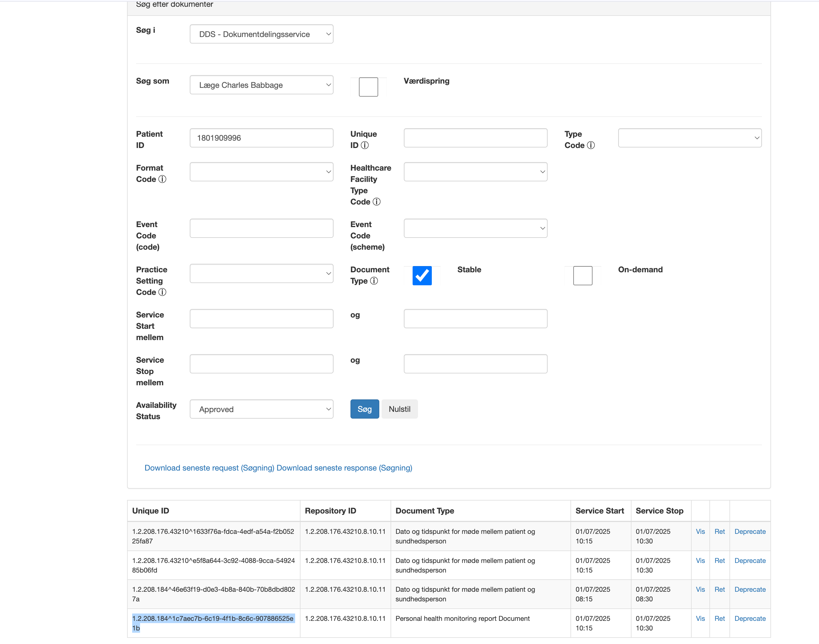Click into the Patient ID field
This screenshot has height=644, width=819.
pyautogui.click(x=261, y=138)
